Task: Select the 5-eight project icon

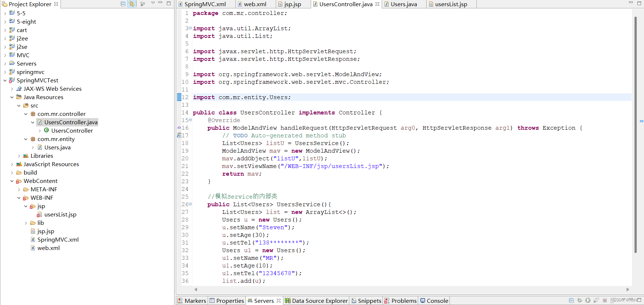Action: click(x=12, y=21)
